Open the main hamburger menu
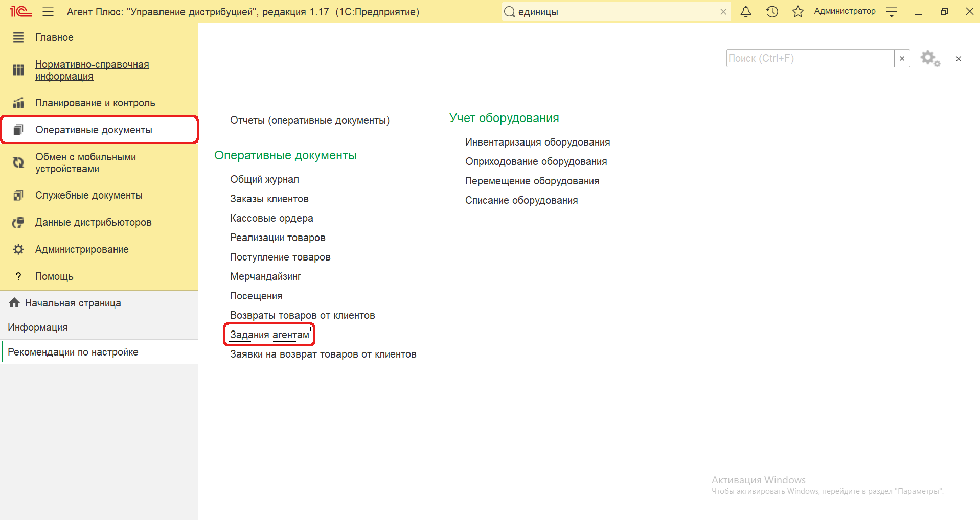The height and width of the screenshot is (520, 980). [x=48, y=12]
